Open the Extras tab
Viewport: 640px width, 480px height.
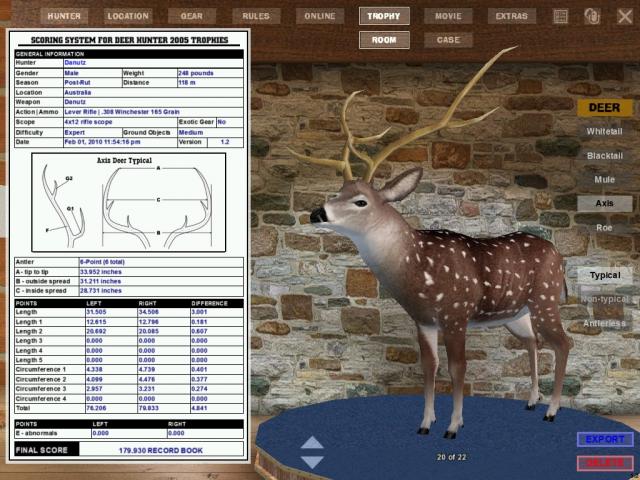tap(512, 16)
